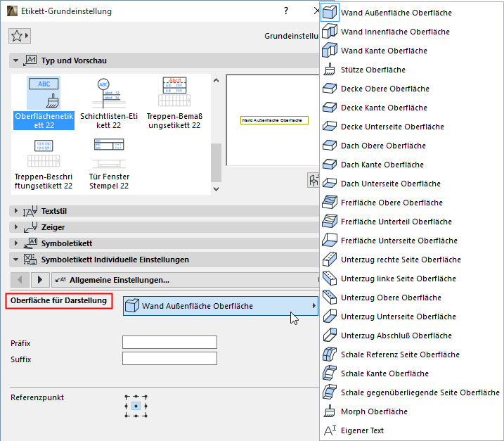Click the scroll up arrow in label type list

[216, 80]
